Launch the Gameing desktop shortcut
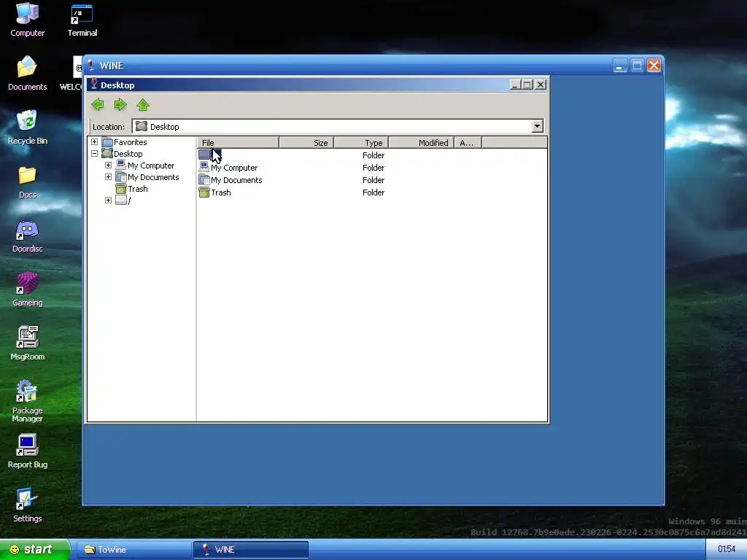 pyautogui.click(x=27, y=289)
